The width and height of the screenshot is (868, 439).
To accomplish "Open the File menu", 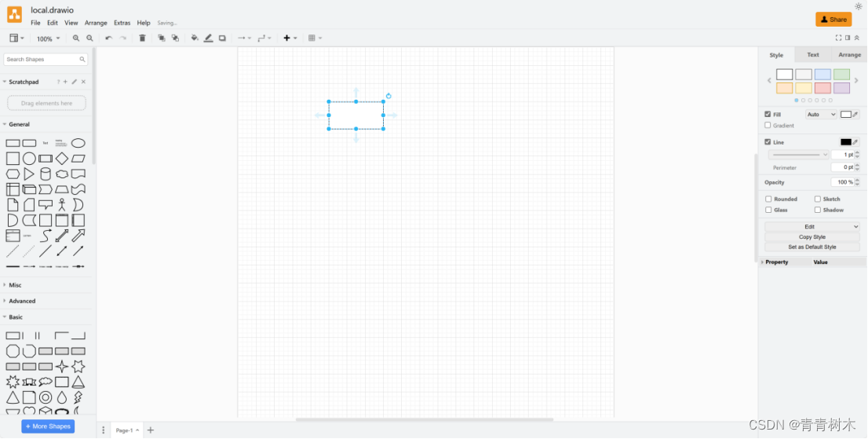I will pos(35,24).
